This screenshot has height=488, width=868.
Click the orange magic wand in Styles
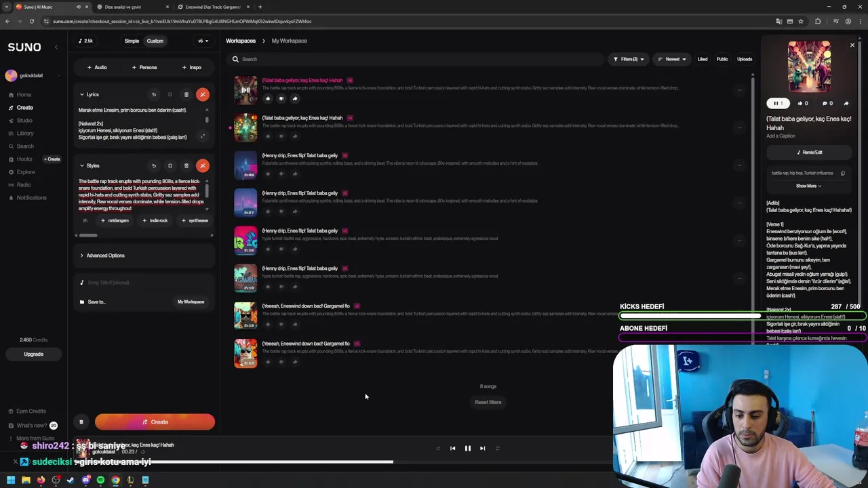point(203,166)
